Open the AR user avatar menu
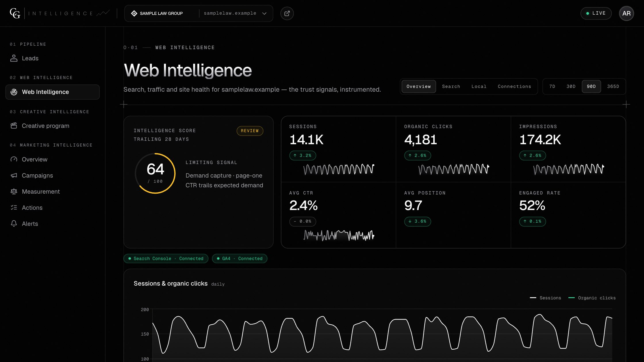Viewport: 644px width, 362px height. [x=626, y=13]
